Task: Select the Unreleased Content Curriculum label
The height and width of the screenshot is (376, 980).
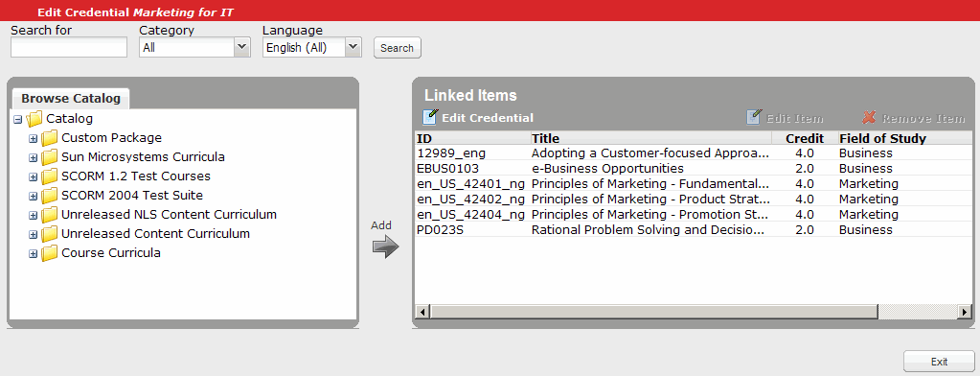Action: pos(155,234)
